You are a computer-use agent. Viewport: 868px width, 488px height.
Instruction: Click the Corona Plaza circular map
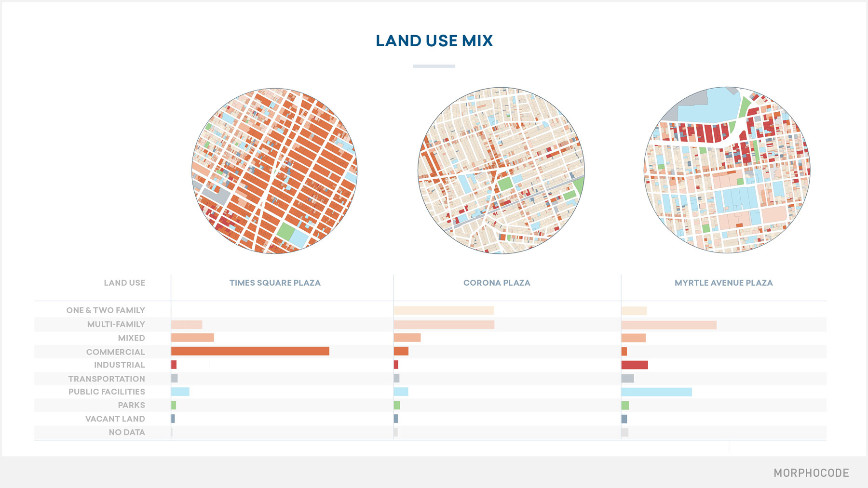click(501, 171)
